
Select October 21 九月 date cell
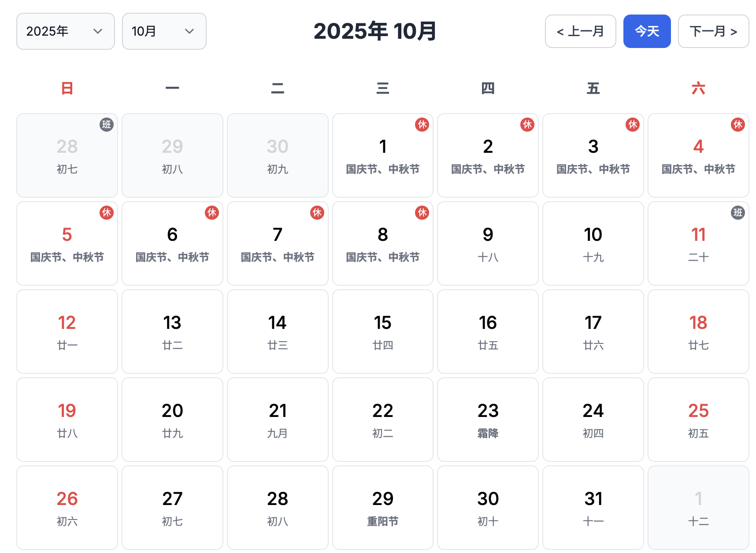click(278, 420)
